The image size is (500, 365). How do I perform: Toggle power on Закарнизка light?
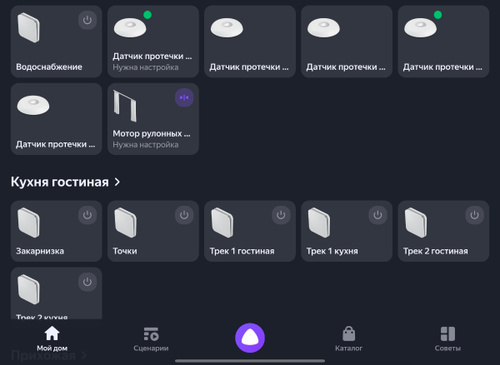pos(87,215)
